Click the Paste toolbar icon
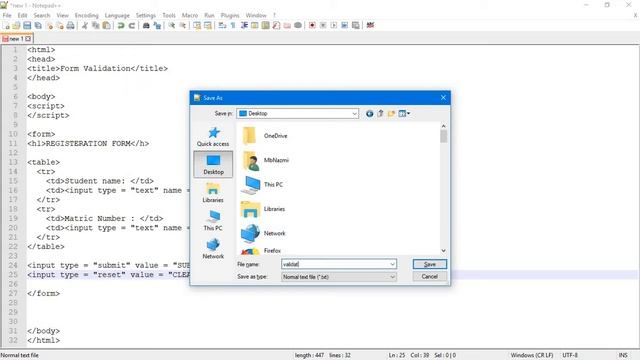Screen dimensions: 640x360 point(107,25)
